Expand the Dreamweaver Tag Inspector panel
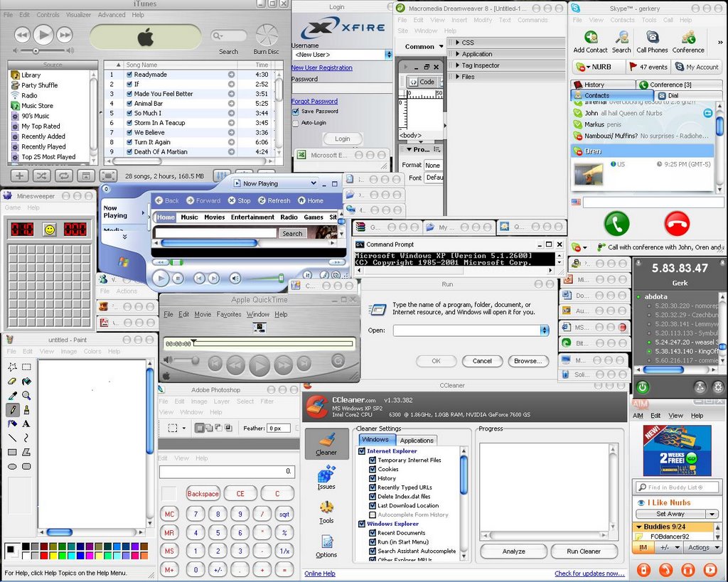 point(457,65)
